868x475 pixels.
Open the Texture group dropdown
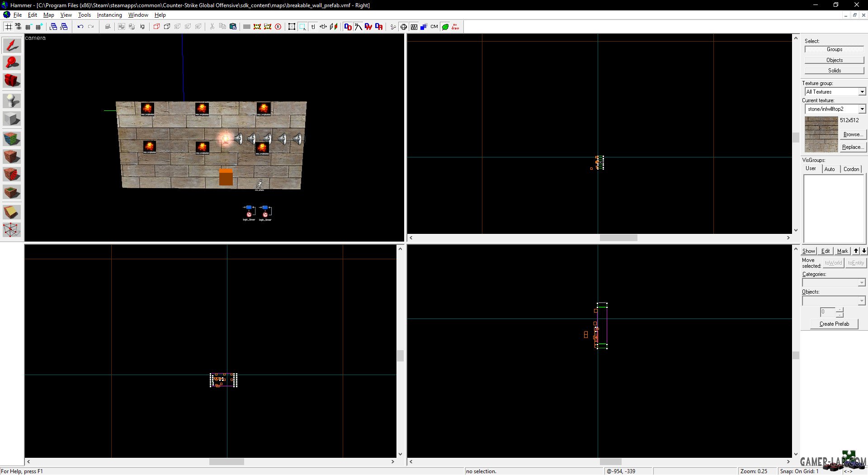tap(862, 92)
